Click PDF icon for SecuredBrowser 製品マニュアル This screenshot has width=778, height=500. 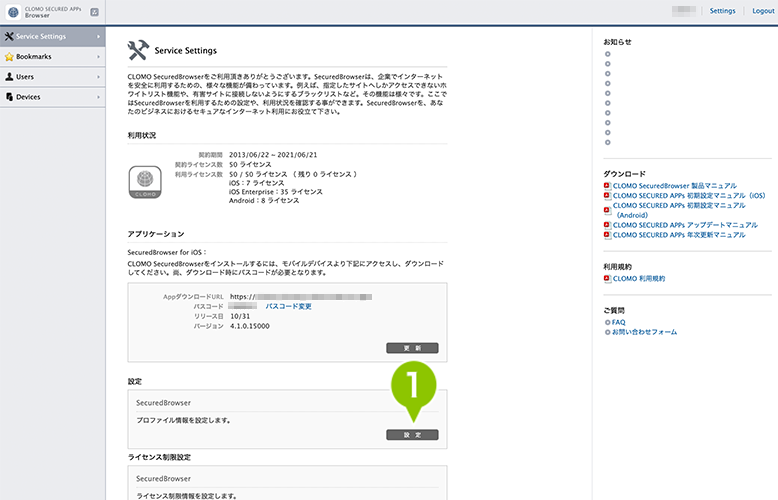607,186
